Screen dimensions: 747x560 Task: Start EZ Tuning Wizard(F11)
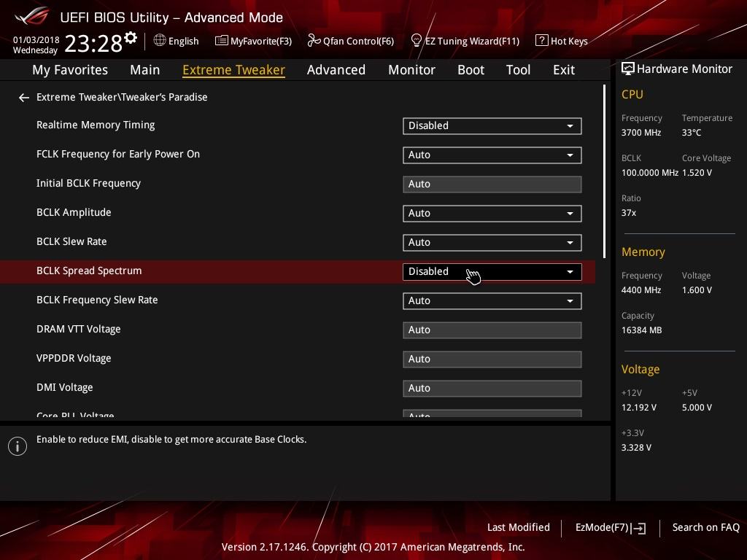pos(465,41)
